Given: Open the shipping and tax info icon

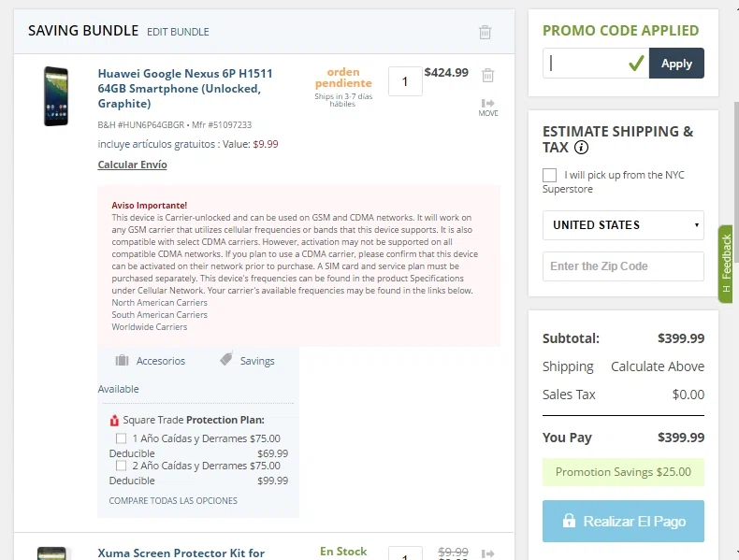Looking at the screenshot, I should click(x=581, y=148).
